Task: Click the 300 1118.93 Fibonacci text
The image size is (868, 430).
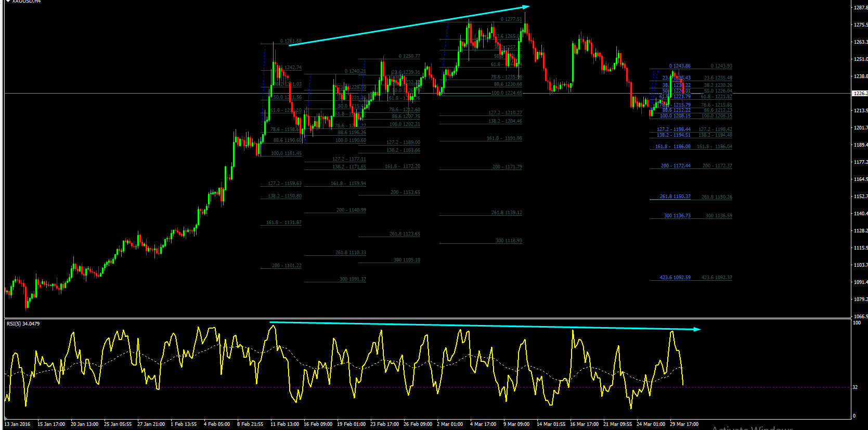Action: pos(509,241)
